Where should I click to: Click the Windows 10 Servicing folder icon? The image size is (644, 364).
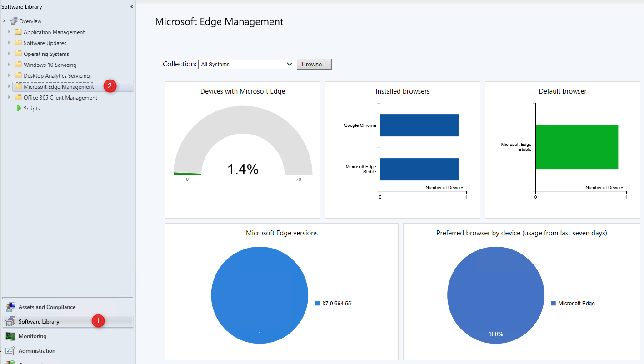tap(18, 65)
